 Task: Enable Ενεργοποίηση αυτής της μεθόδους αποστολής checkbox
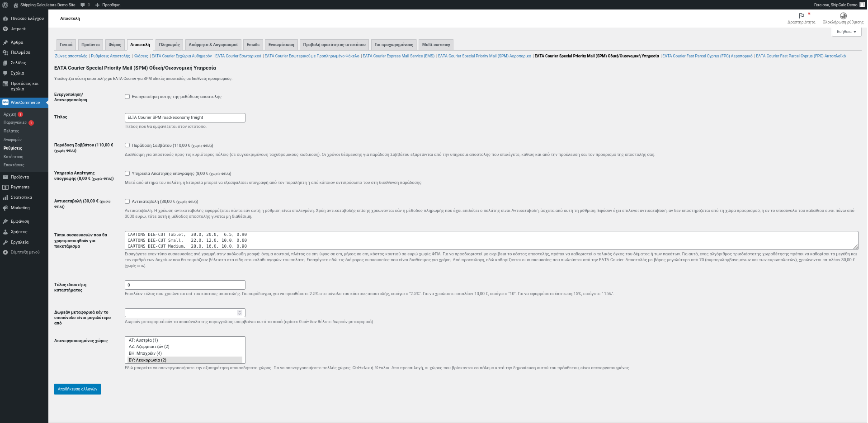coord(127,97)
